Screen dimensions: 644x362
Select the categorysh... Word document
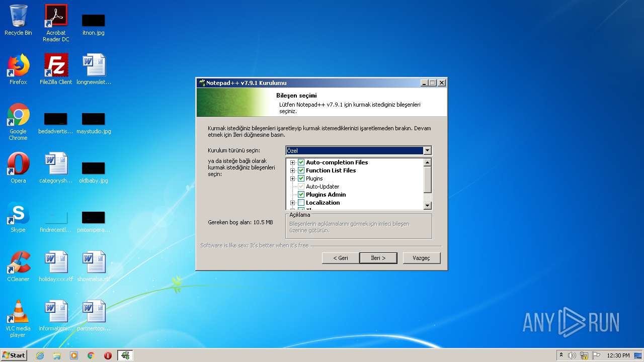56,168
